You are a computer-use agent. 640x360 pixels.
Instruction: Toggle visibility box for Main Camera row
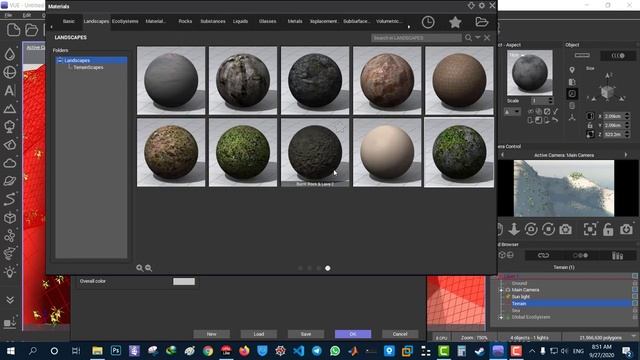tap(635, 290)
